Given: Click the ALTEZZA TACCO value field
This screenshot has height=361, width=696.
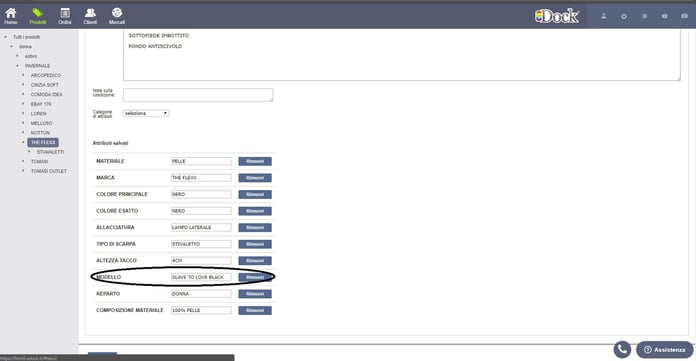Looking at the screenshot, I should click(x=201, y=261).
